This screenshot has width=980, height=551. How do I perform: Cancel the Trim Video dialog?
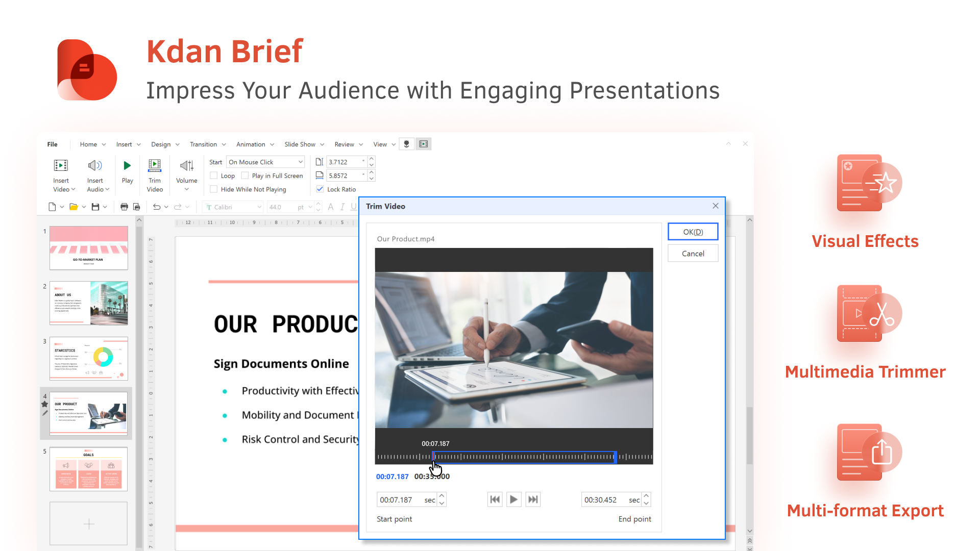point(693,253)
